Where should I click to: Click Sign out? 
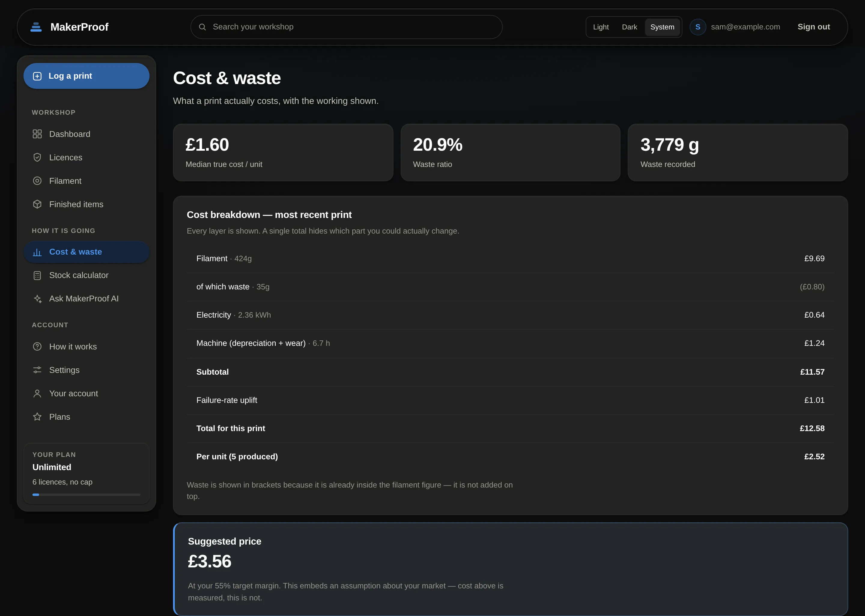tap(813, 27)
